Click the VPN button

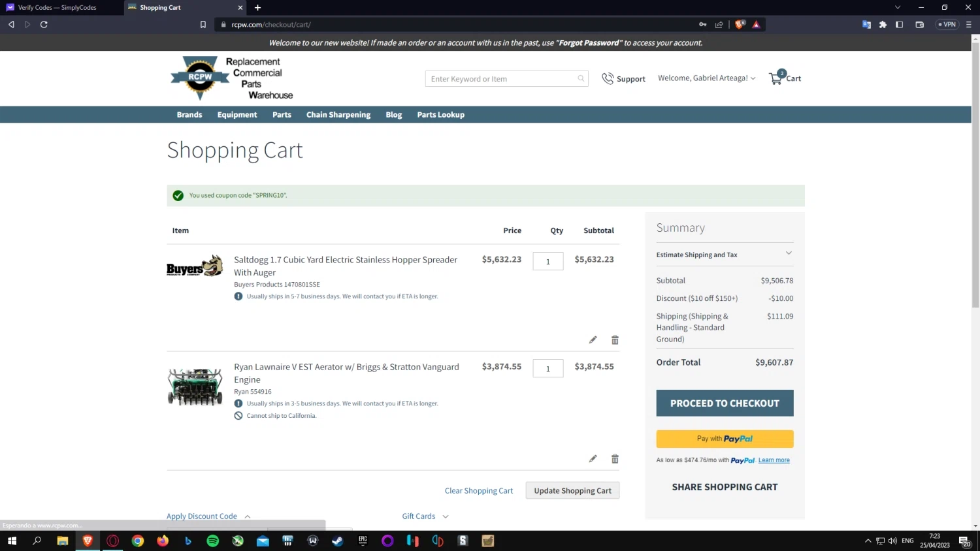[x=947, y=24]
